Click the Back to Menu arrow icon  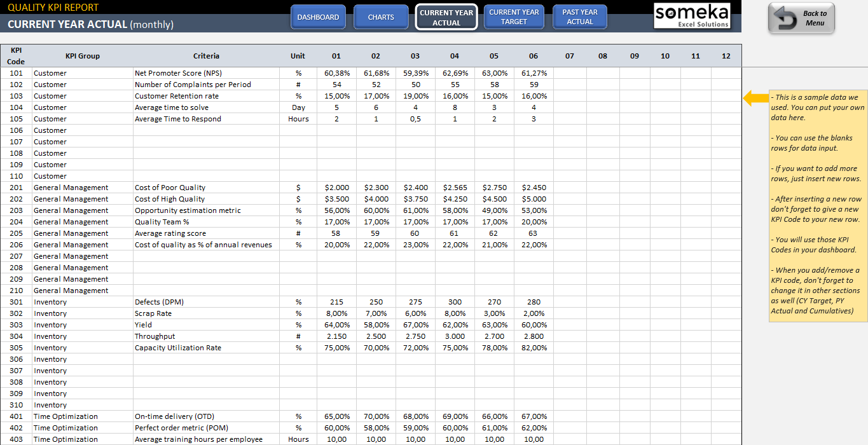pos(787,18)
